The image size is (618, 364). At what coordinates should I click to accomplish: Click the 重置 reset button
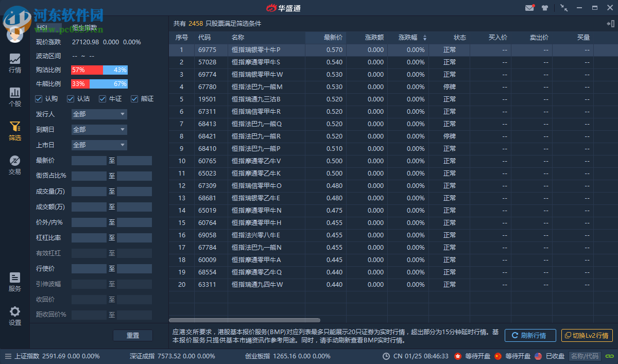(x=132, y=335)
